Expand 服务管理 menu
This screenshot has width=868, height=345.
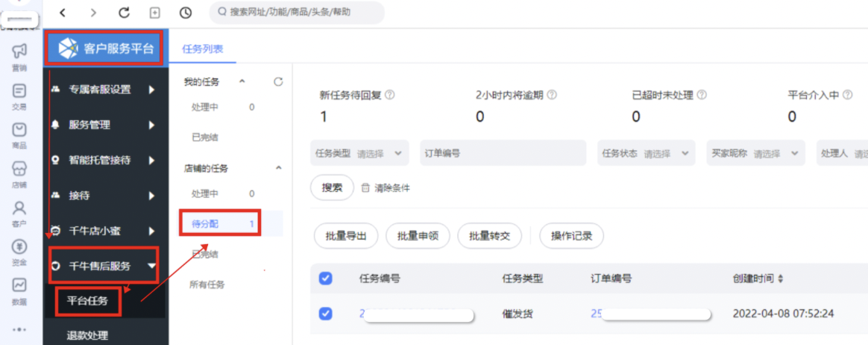[104, 125]
